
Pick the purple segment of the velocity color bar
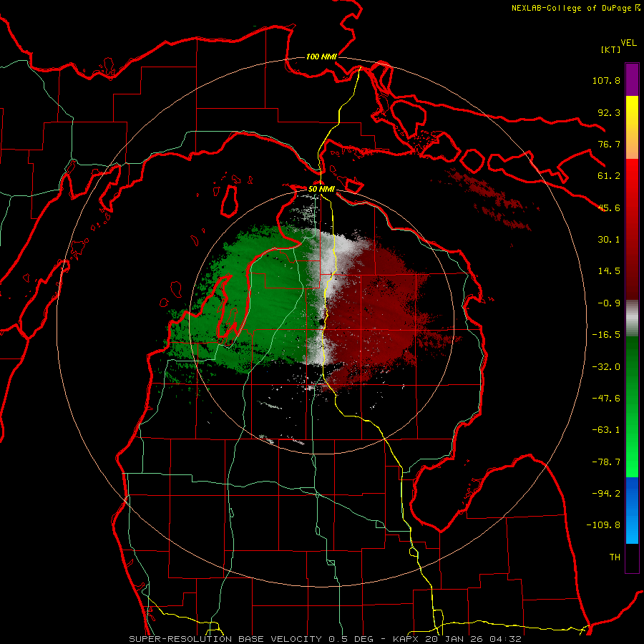pos(632,79)
